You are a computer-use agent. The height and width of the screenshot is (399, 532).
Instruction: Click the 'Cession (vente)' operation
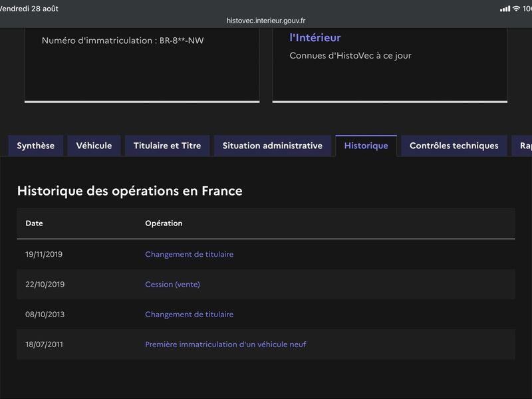pyautogui.click(x=172, y=285)
